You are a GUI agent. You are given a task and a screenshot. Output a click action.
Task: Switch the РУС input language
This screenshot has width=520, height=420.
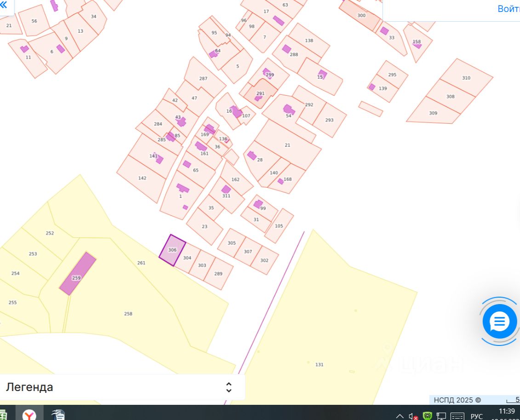477,416
